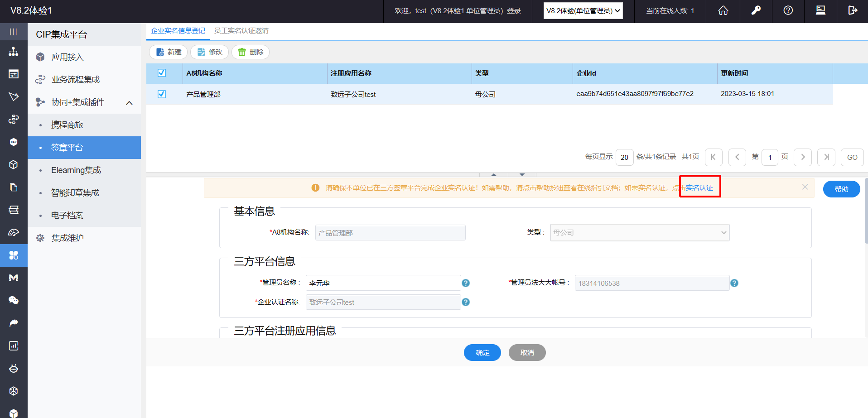
Task: Click the blue 确定 button
Action: 482,352
